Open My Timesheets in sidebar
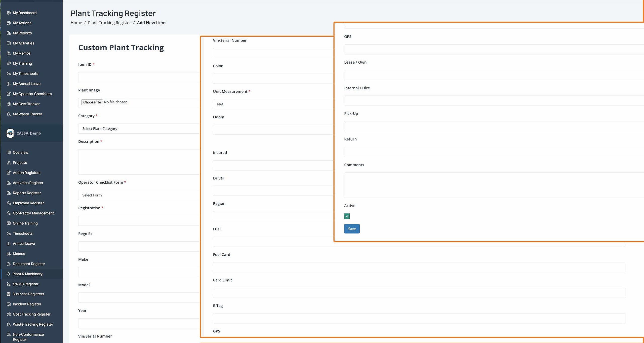This screenshot has height=343, width=644. 25,73
